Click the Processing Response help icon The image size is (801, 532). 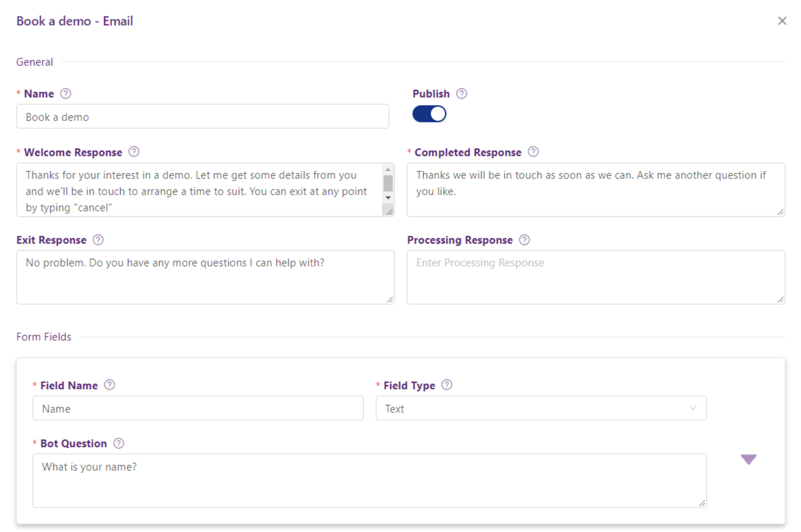524,240
